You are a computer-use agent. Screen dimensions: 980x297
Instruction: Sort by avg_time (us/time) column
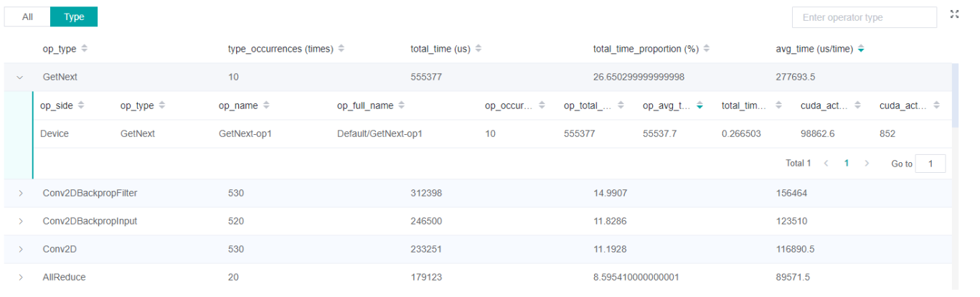(861, 49)
